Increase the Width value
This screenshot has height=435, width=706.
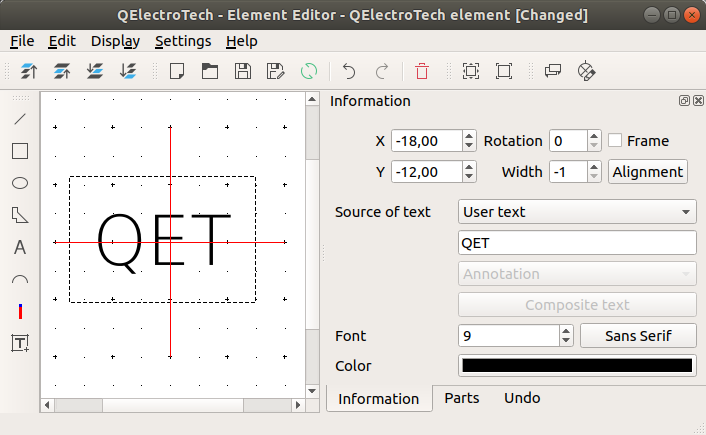pos(594,167)
